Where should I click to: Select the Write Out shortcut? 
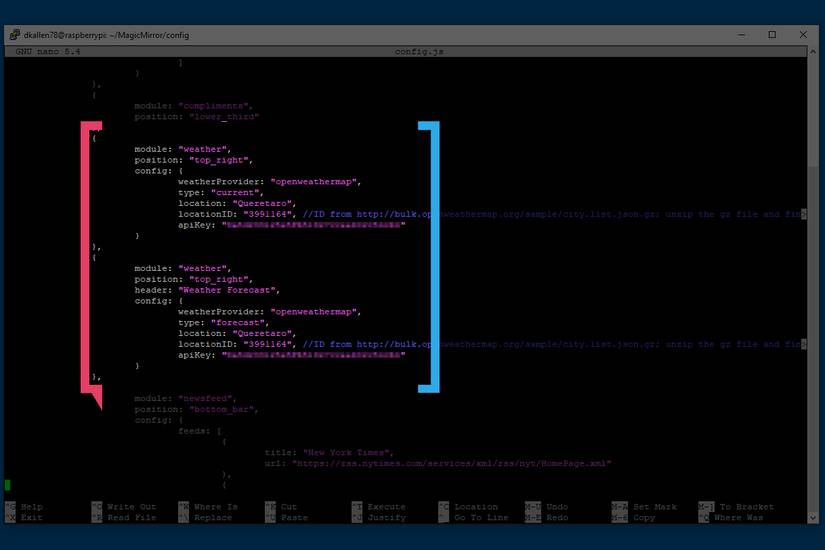point(131,507)
